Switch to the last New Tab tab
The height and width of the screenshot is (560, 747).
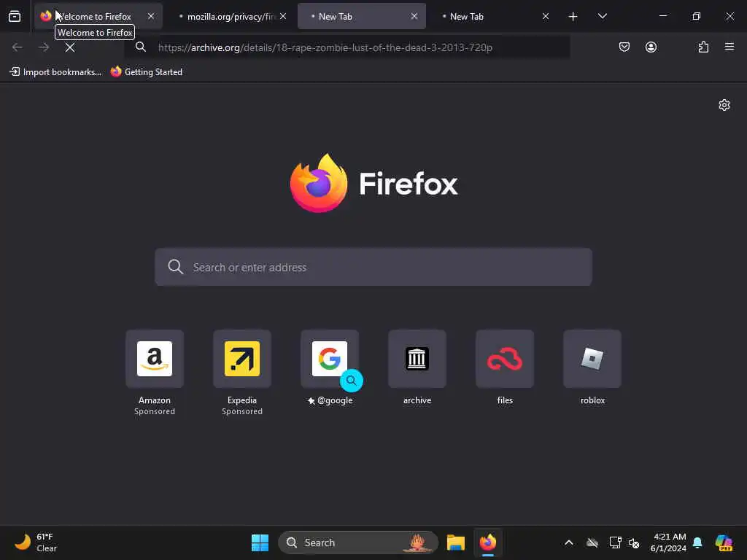pos(493,16)
